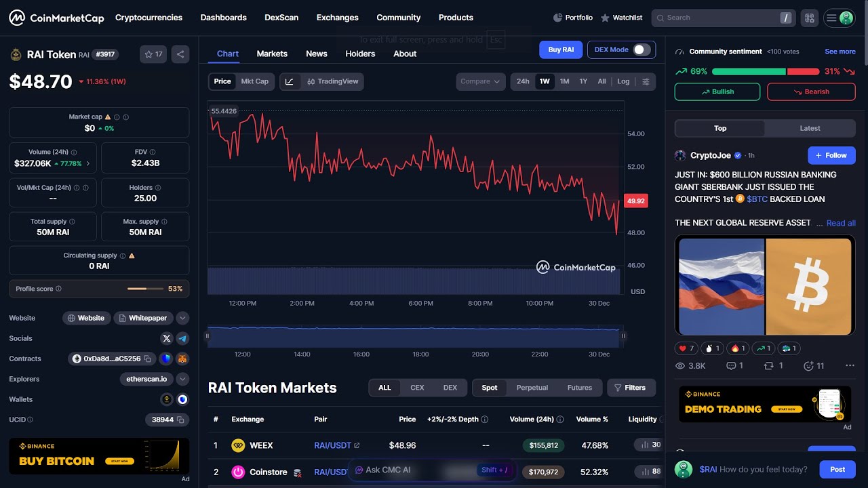
Task: Click the fire reaction on CryptoJoe post
Action: tap(738, 348)
